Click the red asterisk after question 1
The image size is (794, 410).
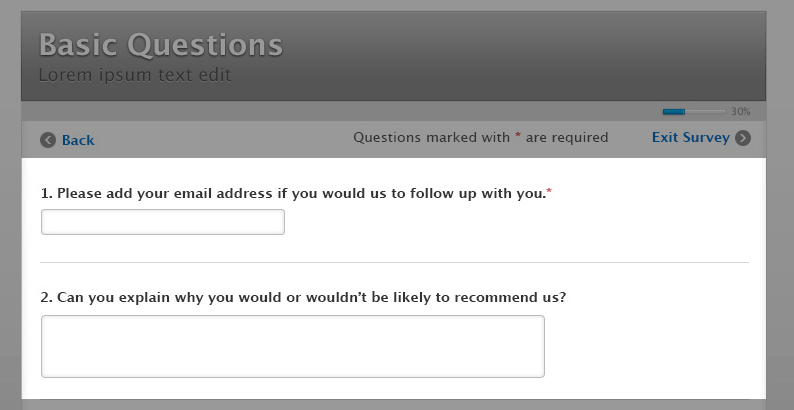tap(549, 191)
